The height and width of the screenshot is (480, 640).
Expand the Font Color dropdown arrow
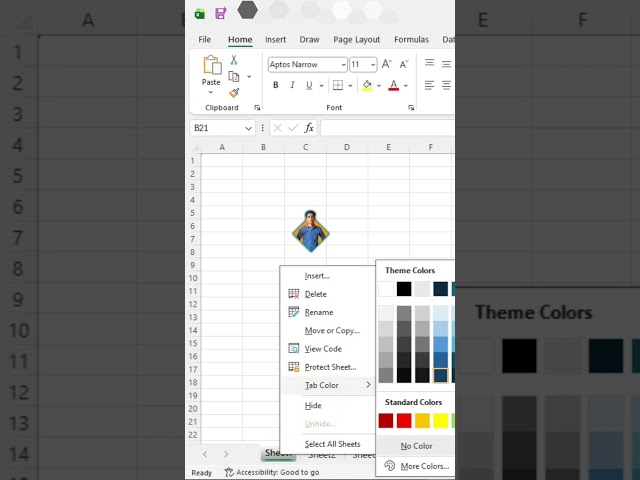tap(406, 85)
